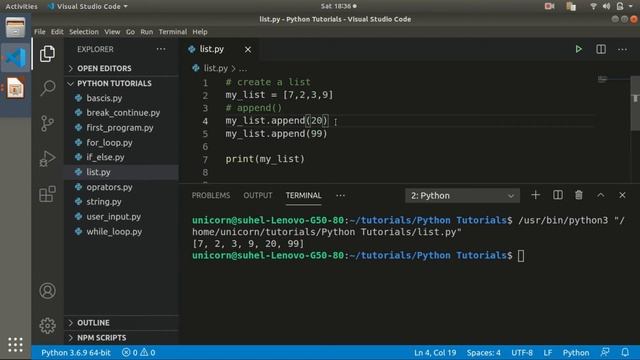The image size is (640, 360).
Task: Show errors and warnings in status bar
Action: (138, 352)
